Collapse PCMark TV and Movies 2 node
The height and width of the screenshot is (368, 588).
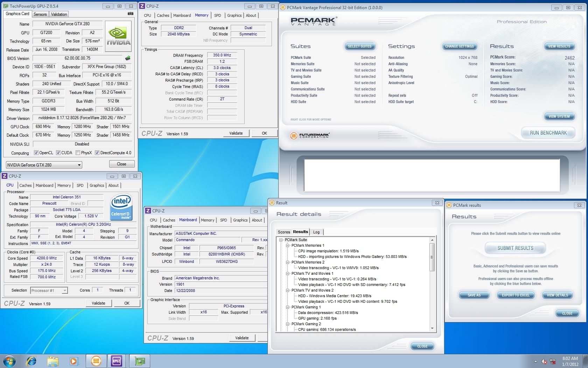(x=287, y=290)
